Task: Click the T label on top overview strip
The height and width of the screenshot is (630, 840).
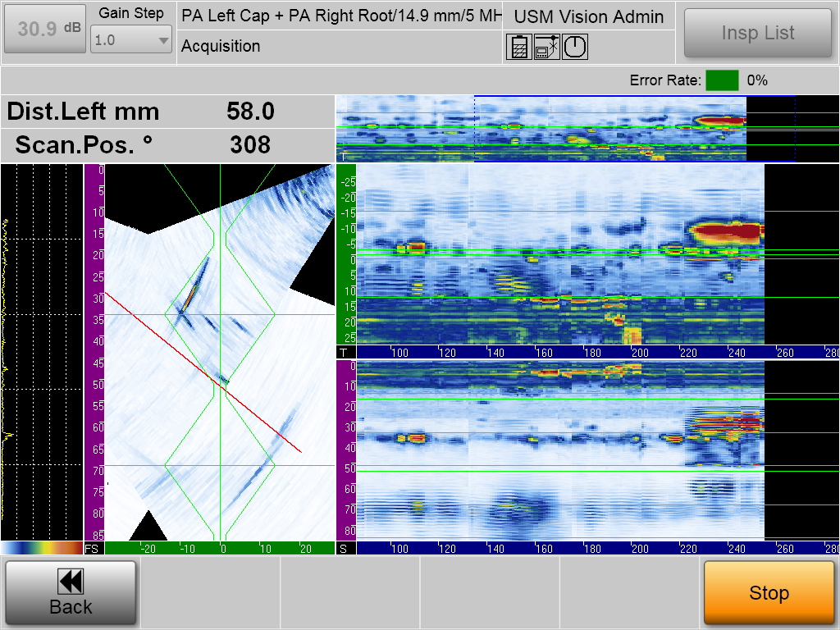Action: click(343, 156)
